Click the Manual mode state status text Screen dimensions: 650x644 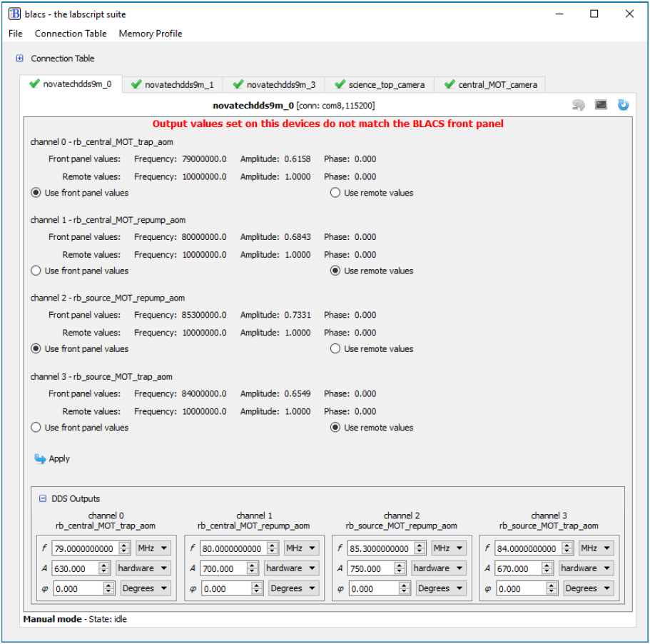click(x=75, y=619)
